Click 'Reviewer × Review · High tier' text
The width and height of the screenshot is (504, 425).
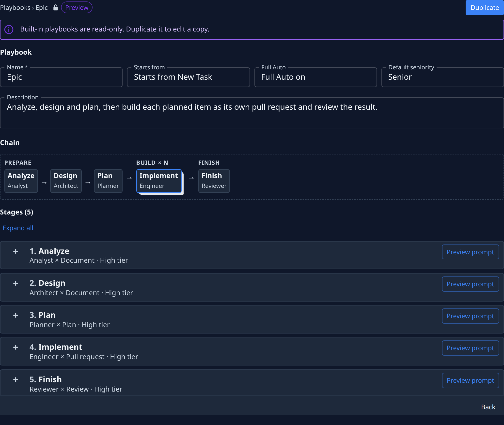coord(76,389)
